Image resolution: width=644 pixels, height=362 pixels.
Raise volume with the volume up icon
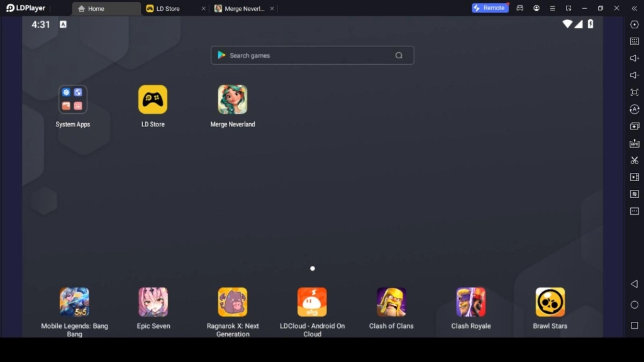click(634, 58)
